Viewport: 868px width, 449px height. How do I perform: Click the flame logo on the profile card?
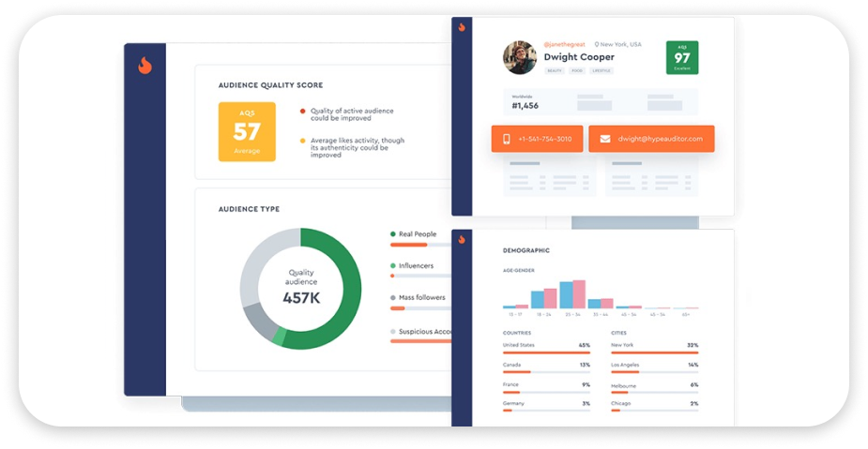coord(462,28)
